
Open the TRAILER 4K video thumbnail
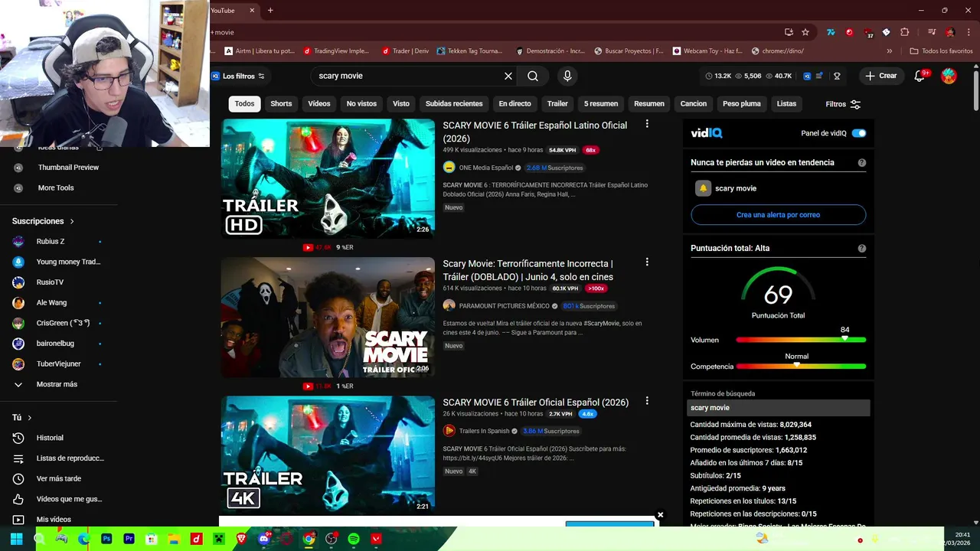tap(328, 454)
